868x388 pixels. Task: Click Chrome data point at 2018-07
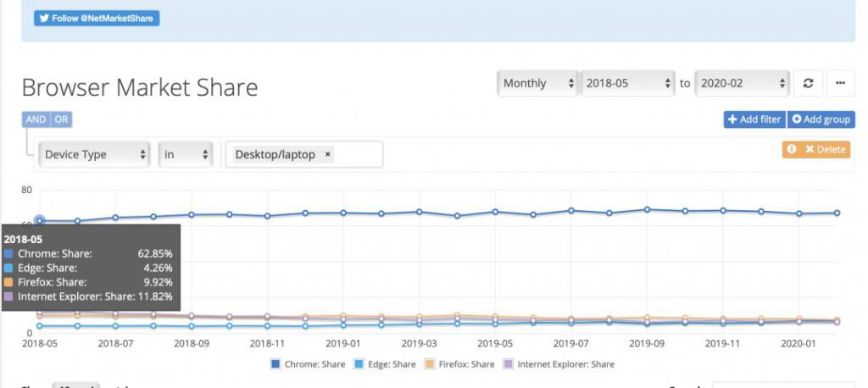pyautogui.click(x=115, y=218)
